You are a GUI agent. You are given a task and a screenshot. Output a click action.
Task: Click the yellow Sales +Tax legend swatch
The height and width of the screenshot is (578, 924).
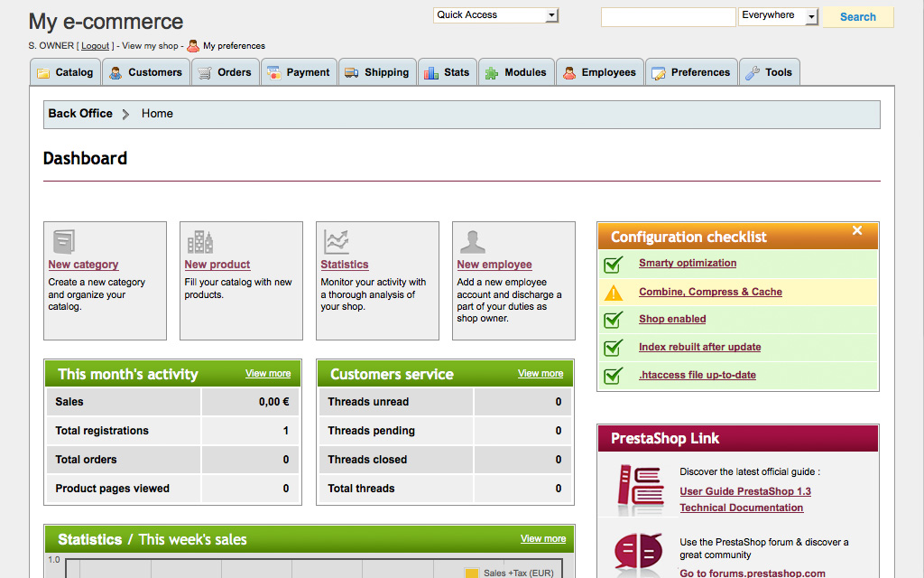click(471, 573)
